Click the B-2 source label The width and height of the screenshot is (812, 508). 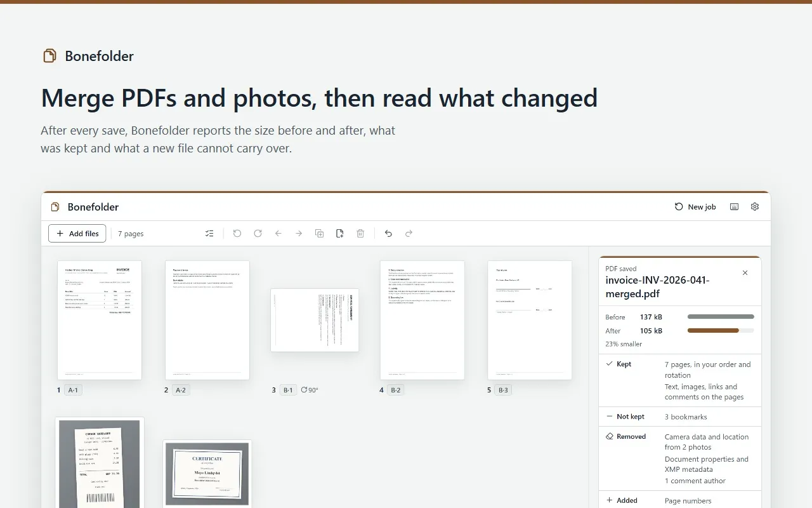click(x=395, y=390)
